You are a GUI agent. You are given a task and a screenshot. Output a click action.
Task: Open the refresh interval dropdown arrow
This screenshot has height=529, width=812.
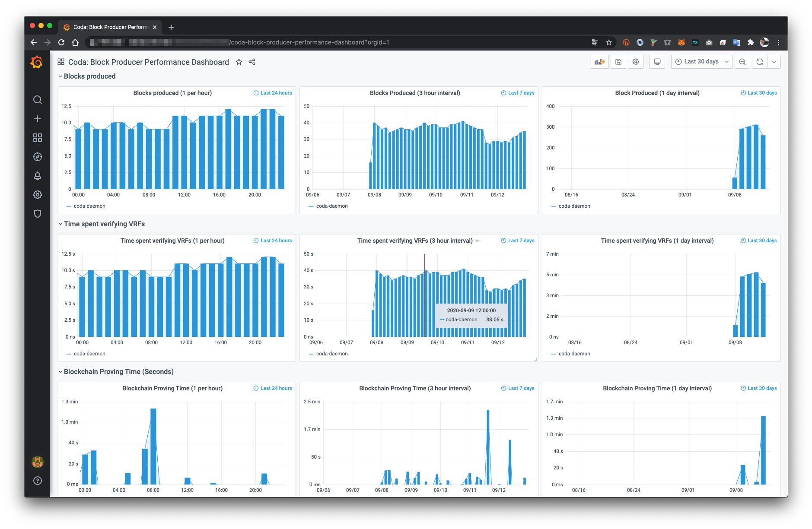tap(774, 62)
